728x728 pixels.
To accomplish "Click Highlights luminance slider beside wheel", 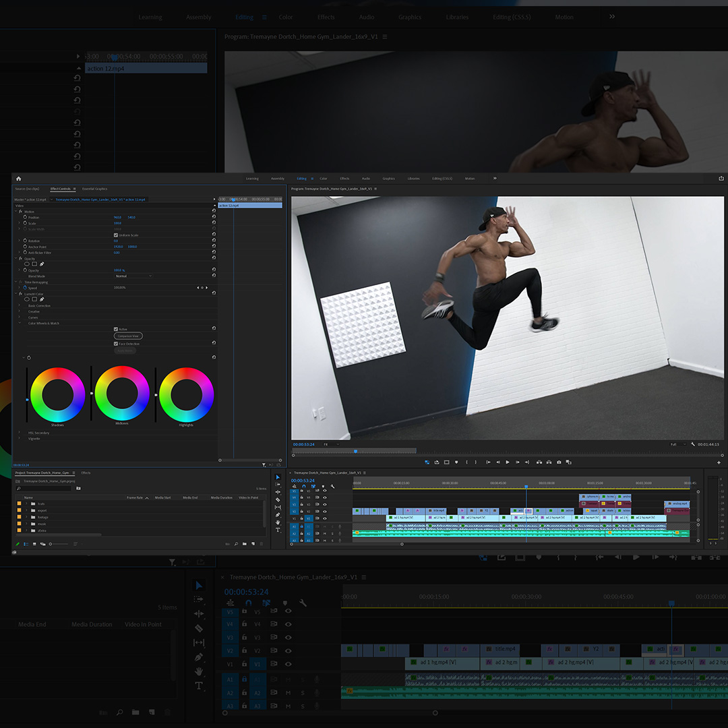I will (156, 394).
